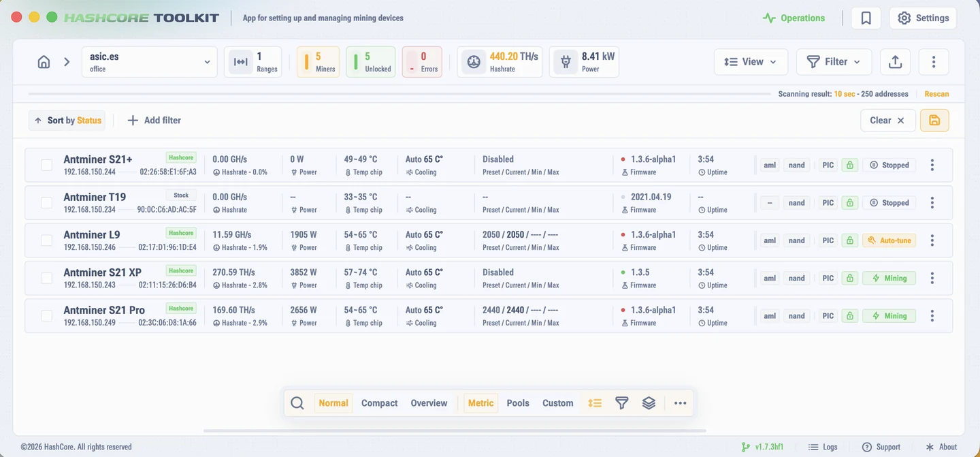The image size is (980, 457).
Task: Select the Antminer L9 checkbox
Action: pyautogui.click(x=46, y=240)
